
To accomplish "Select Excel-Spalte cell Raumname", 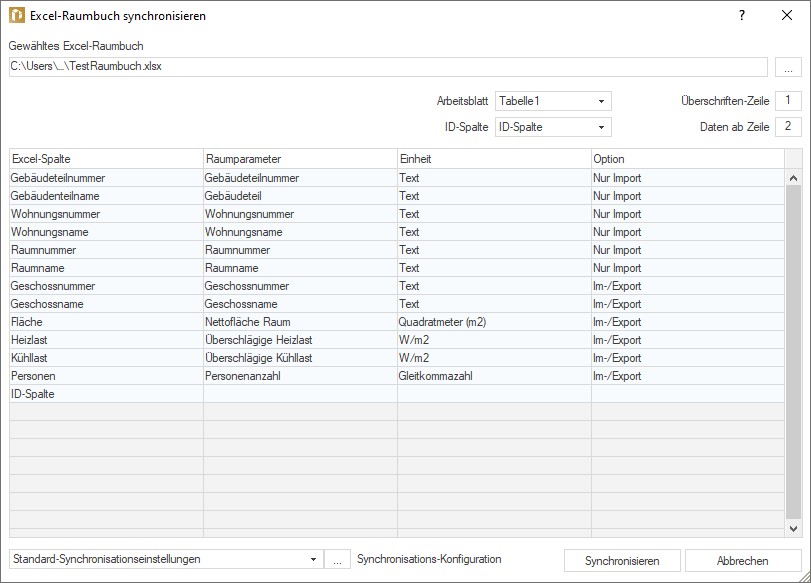I will pos(106,268).
